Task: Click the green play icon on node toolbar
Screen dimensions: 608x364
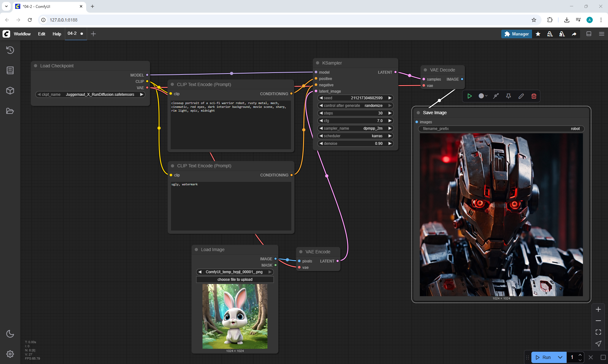Action: click(x=470, y=96)
